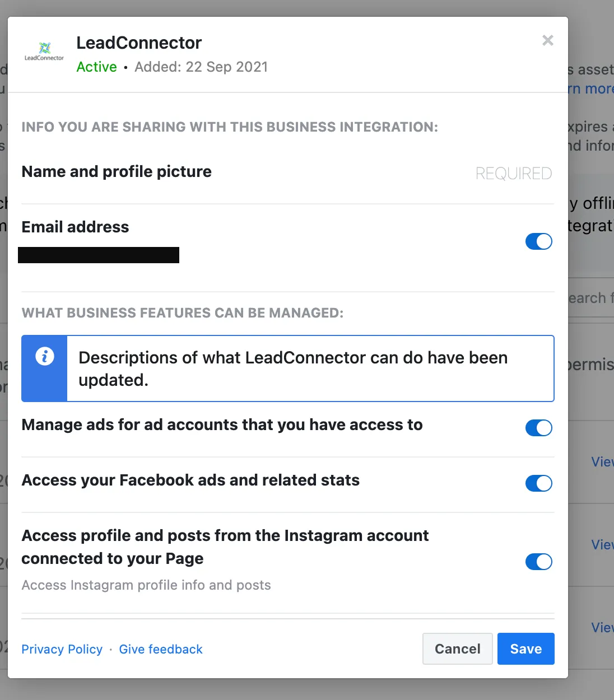Toggle Instagram profile and posts access

click(x=539, y=562)
